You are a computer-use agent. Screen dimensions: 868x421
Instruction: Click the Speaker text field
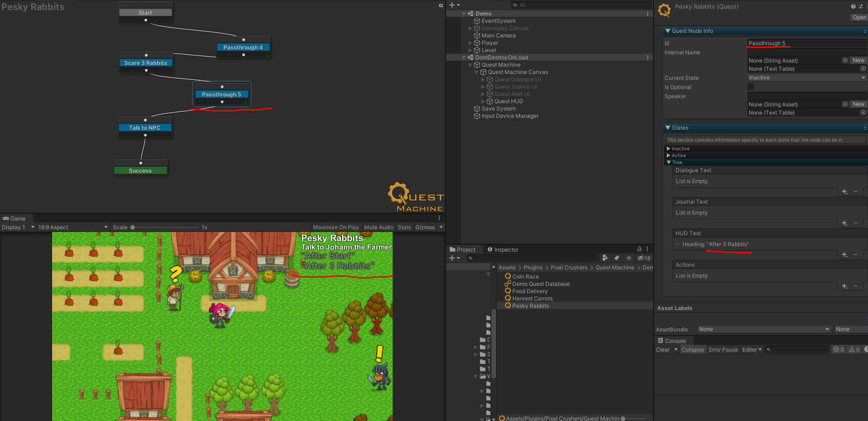point(807,96)
